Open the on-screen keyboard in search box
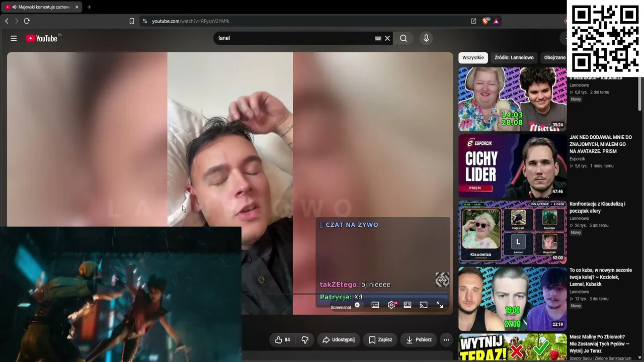This screenshot has height=362, width=644. (378, 38)
